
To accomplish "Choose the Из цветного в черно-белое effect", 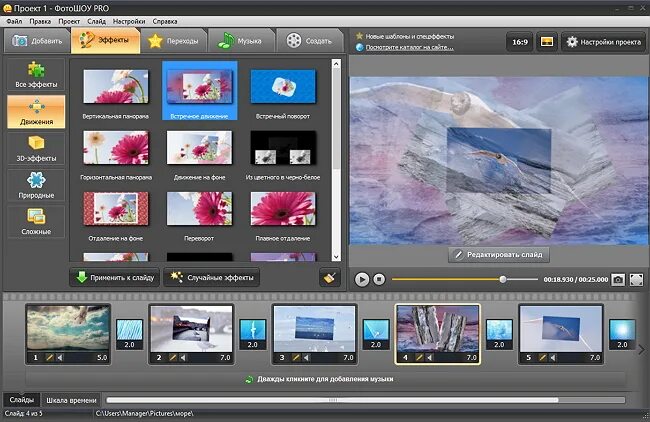I will [283, 153].
